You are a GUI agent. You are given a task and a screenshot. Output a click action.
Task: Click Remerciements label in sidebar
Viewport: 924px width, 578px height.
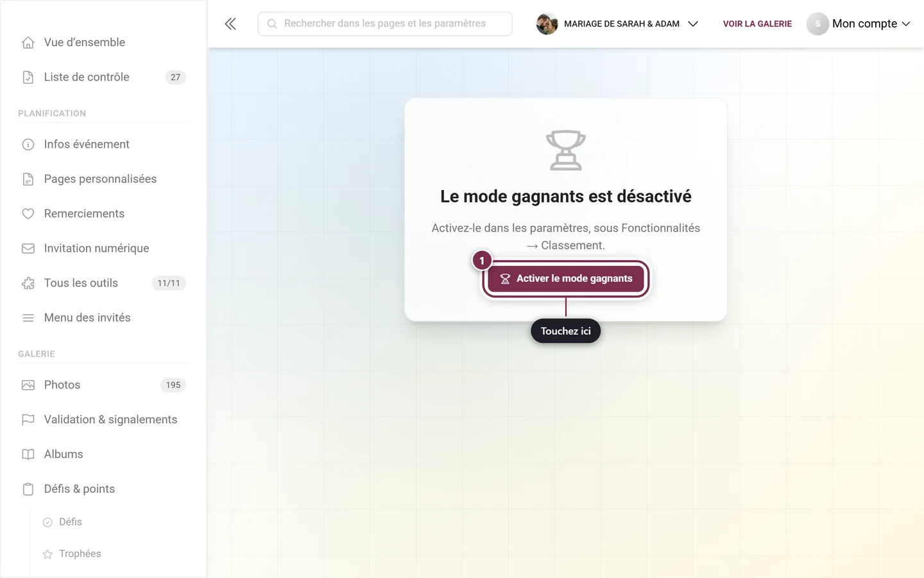point(84,214)
